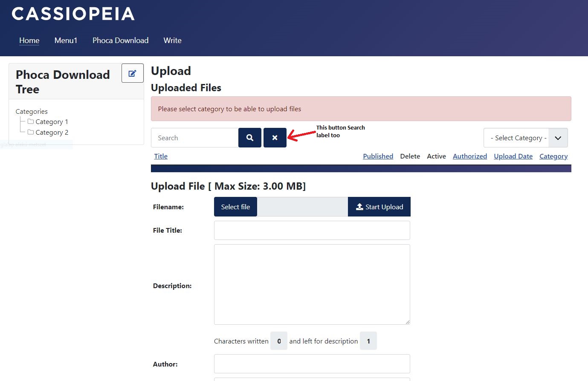The image size is (588, 381).
Task: Click the Category 1 folder icon
Action: [x=31, y=121]
